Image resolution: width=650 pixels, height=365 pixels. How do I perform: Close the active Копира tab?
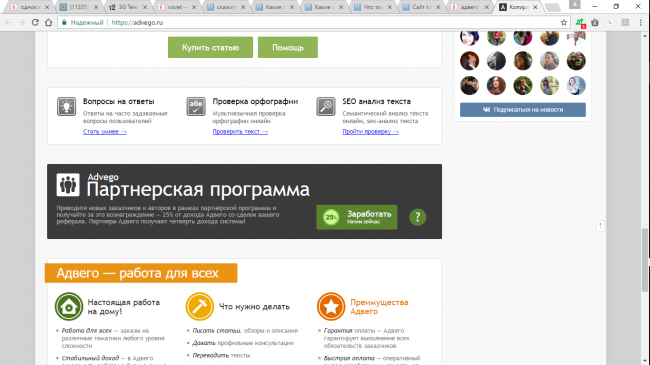point(535,7)
